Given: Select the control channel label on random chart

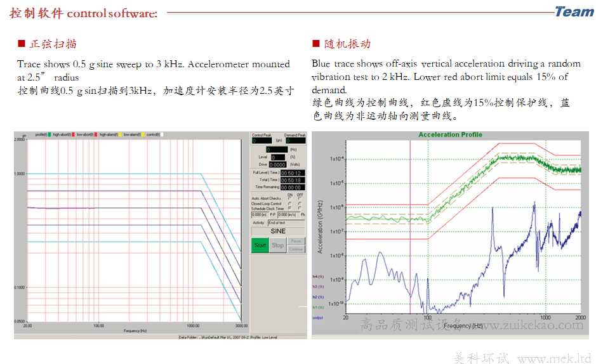Looking at the screenshot, I should click(317, 317).
